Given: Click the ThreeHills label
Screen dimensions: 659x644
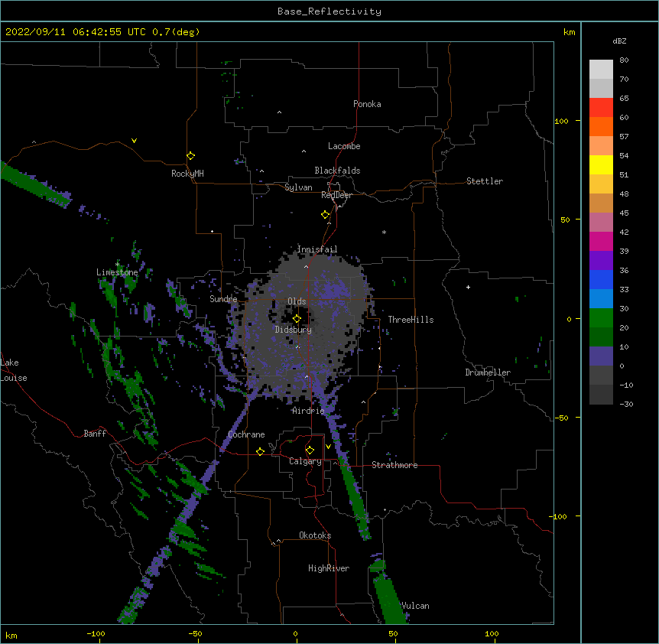Looking at the screenshot, I should [x=411, y=320].
